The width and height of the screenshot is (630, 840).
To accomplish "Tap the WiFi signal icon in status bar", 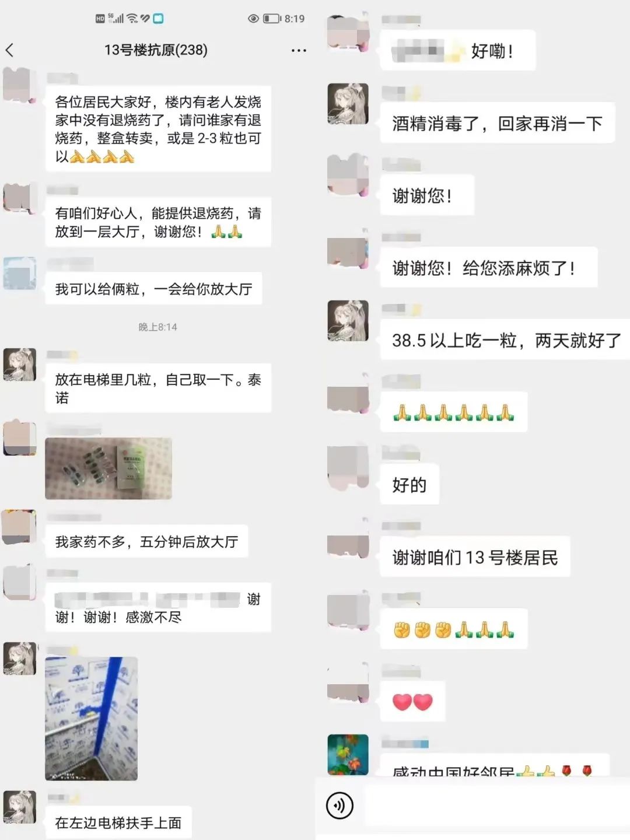I will click(132, 19).
